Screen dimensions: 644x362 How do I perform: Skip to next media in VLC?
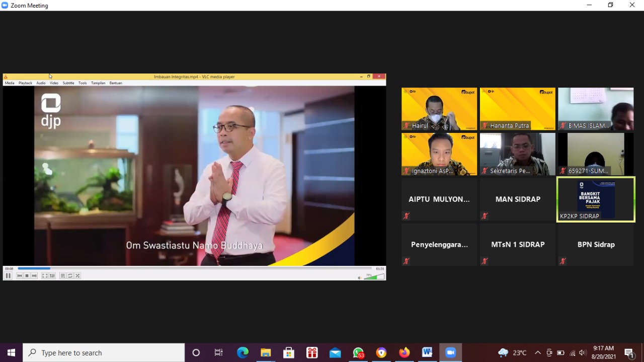(x=34, y=275)
